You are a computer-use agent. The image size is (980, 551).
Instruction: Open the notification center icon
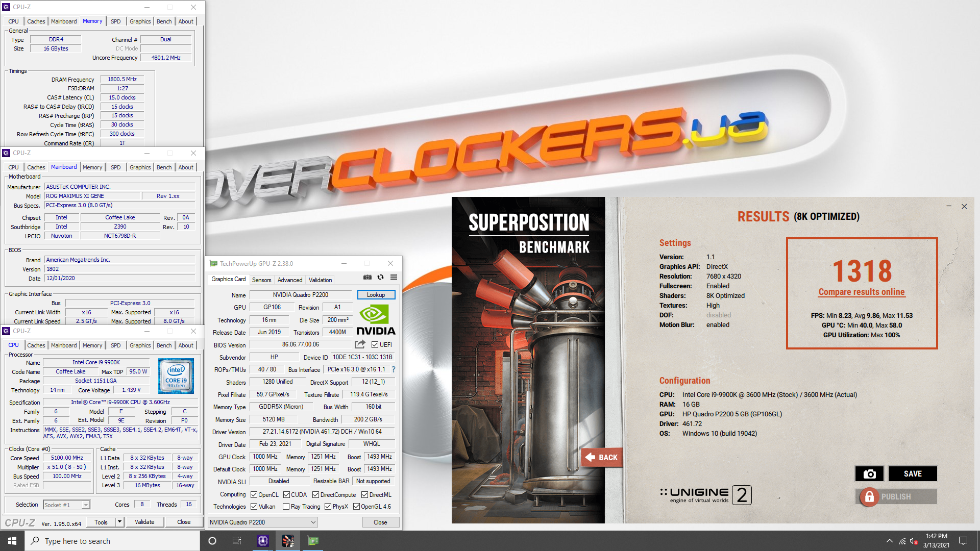[x=963, y=541]
